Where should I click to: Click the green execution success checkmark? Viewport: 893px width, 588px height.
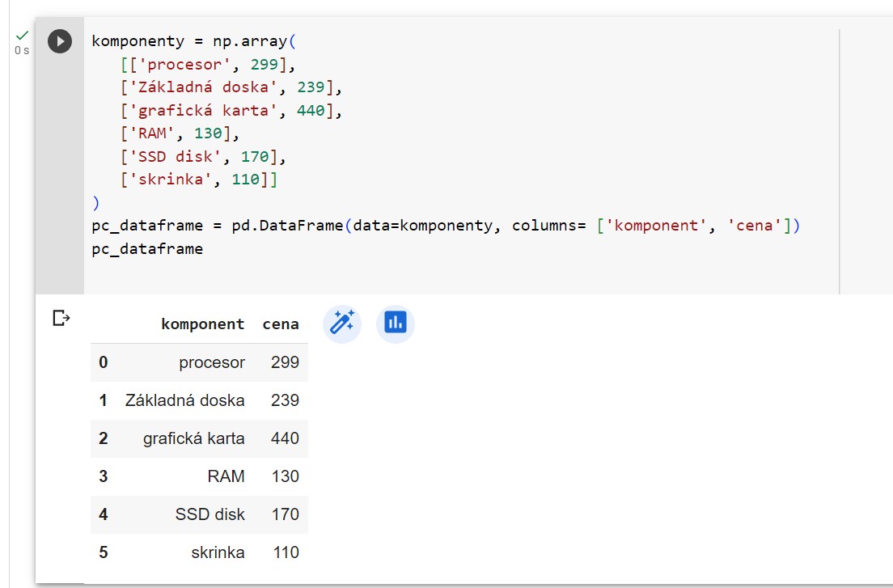point(22,36)
